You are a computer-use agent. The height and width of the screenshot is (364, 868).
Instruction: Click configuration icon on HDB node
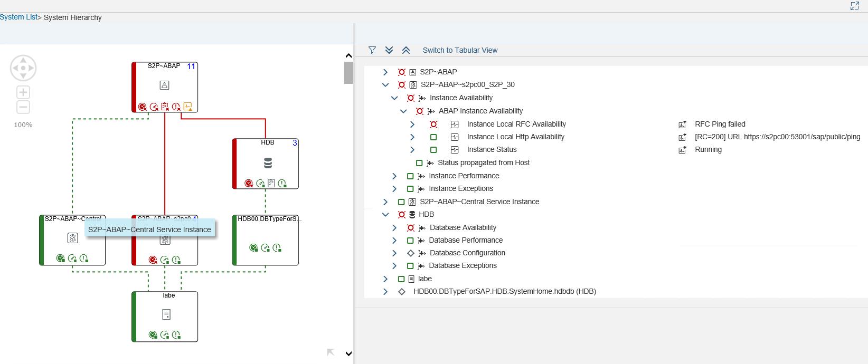[271, 183]
